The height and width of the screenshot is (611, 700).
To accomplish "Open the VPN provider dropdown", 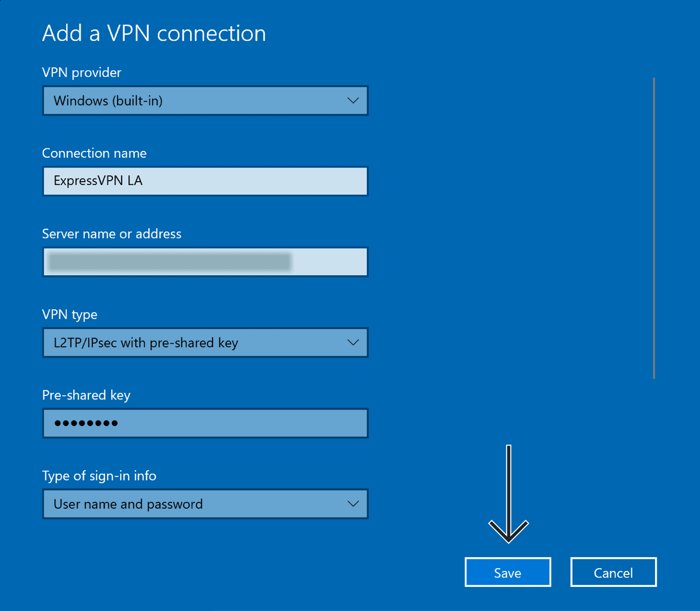I will tap(205, 100).
